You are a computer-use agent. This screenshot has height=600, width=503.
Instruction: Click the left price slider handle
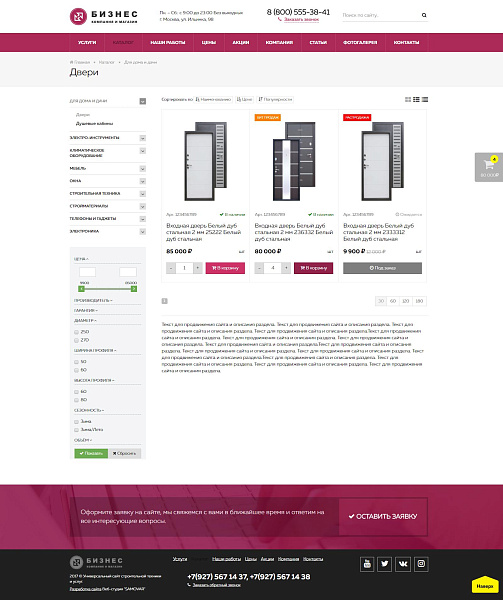(81, 289)
